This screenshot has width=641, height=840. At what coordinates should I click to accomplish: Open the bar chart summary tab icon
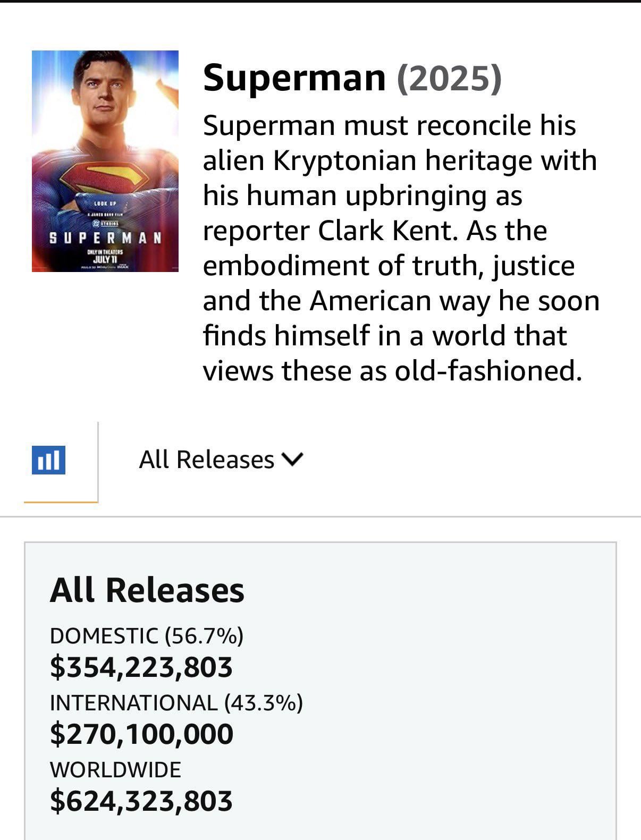49,460
